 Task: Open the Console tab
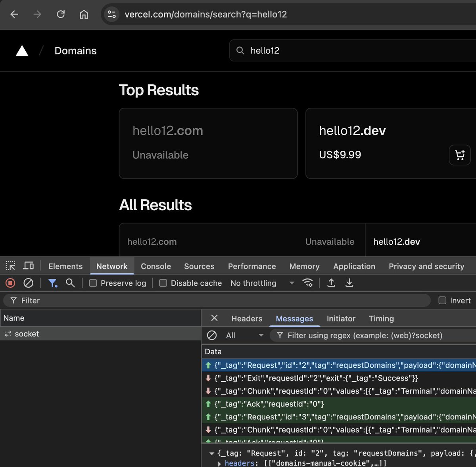pos(156,266)
